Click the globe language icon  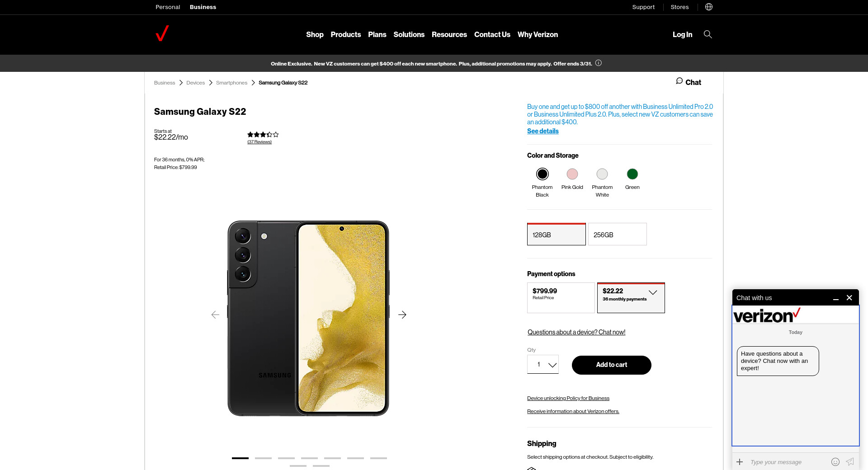point(709,7)
